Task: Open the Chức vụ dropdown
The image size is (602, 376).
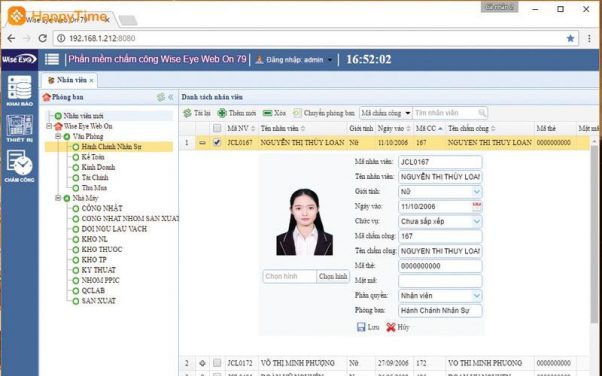Action: pyautogui.click(x=476, y=221)
